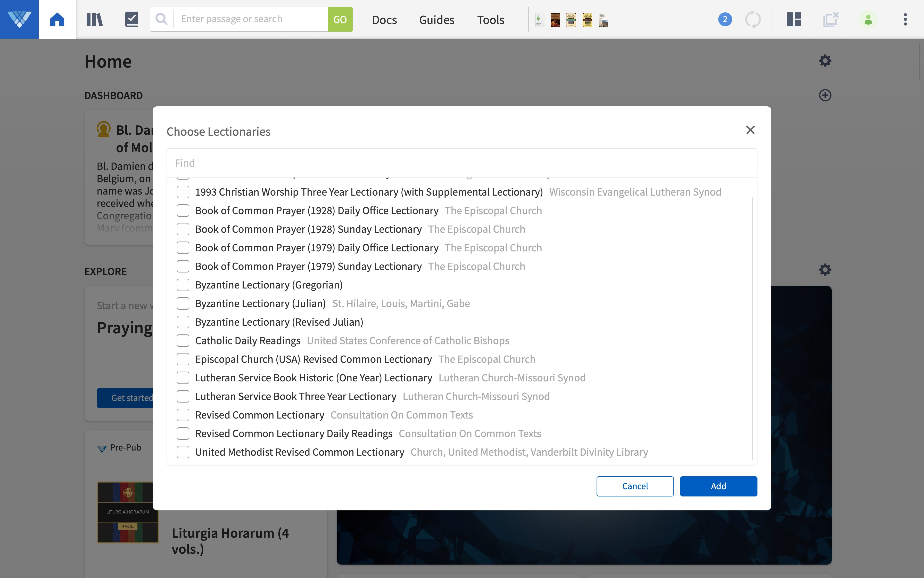
Task: Check United Methodist Revised Common Lectionary
Action: [x=183, y=452]
